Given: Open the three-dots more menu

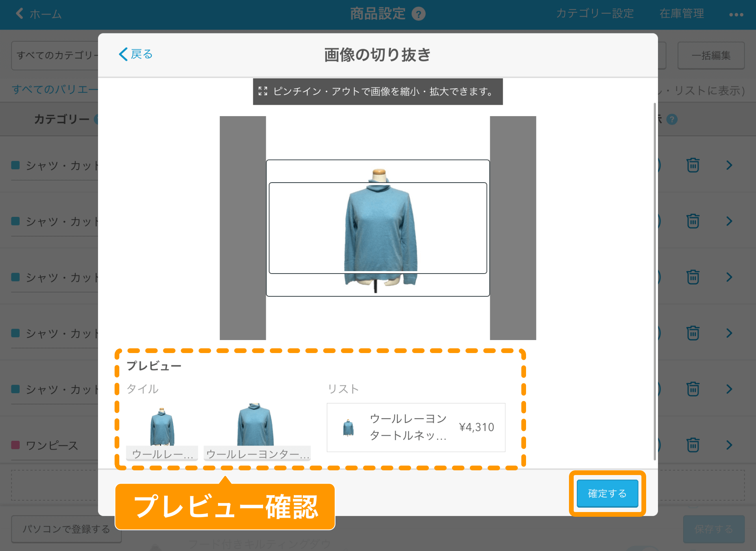Looking at the screenshot, I should (736, 15).
